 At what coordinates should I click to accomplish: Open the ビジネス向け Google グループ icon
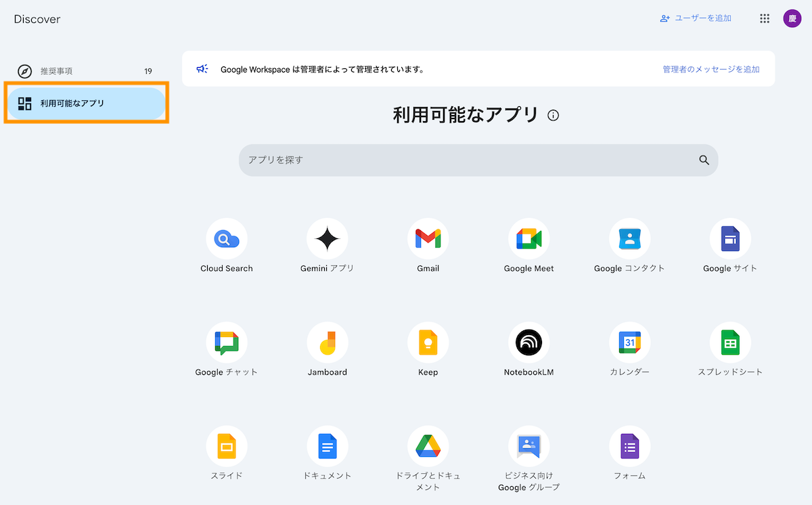pyautogui.click(x=529, y=446)
